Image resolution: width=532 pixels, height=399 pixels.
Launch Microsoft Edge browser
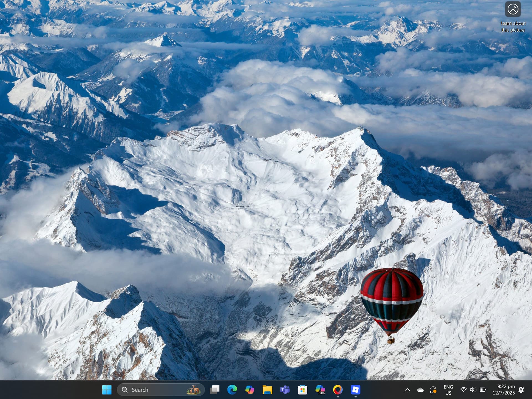[x=232, y=390]
